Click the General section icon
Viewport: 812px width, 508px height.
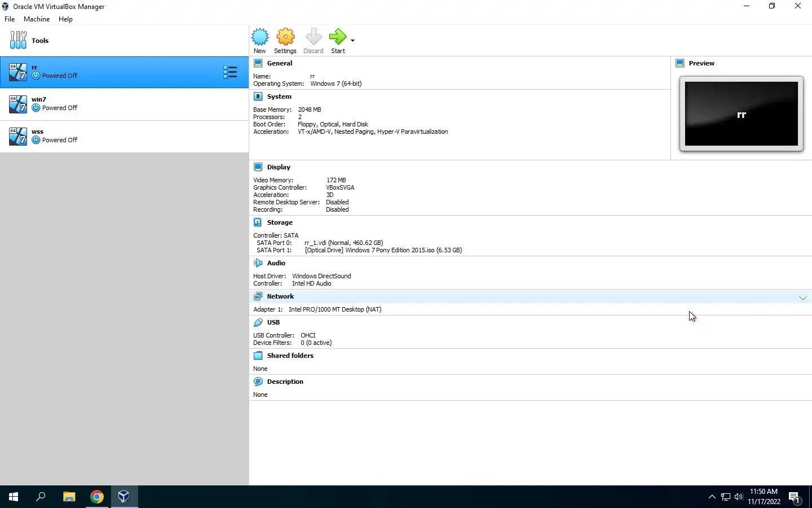point(258,63)
